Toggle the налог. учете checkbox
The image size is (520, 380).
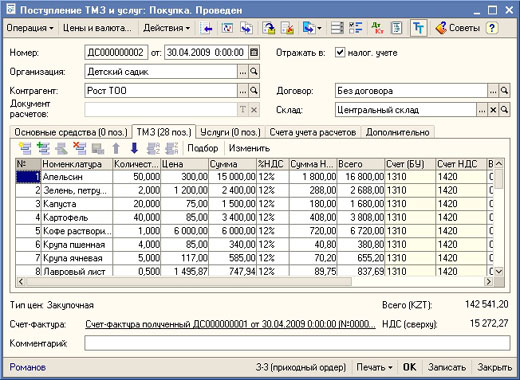339,52
